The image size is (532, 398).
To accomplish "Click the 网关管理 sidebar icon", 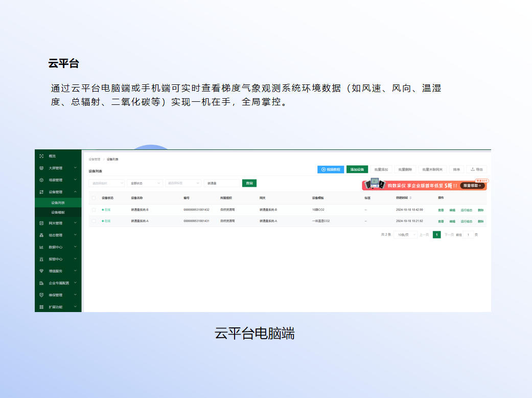I will pyautogui.click(x=41, y=223).
